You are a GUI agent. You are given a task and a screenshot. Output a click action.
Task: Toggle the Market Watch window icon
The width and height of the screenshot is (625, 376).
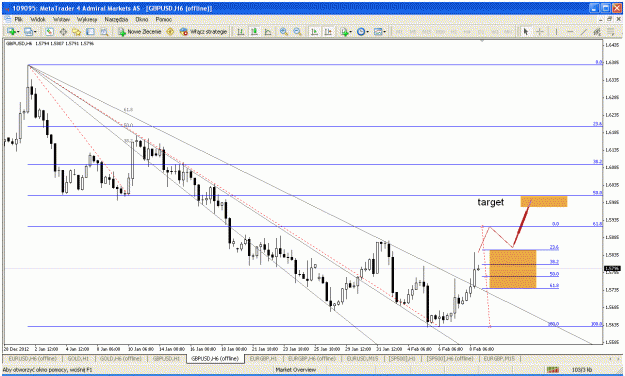pyautogui.click(x=49, y=31)
